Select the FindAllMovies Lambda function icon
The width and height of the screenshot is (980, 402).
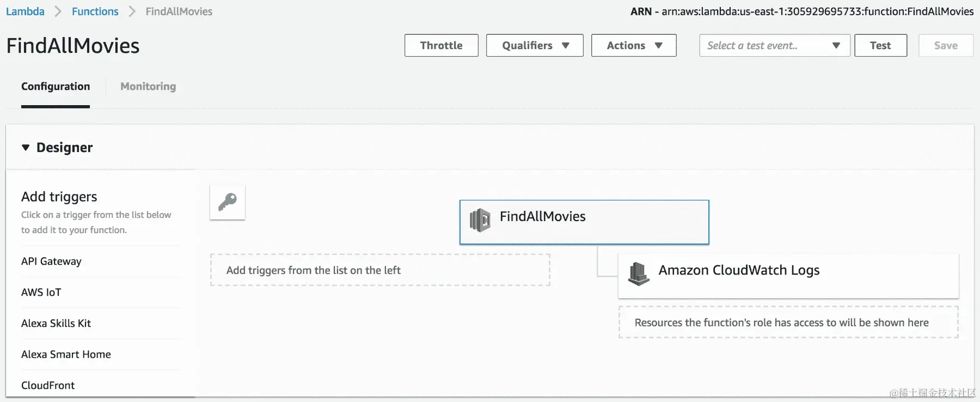(x=480, y=221)
